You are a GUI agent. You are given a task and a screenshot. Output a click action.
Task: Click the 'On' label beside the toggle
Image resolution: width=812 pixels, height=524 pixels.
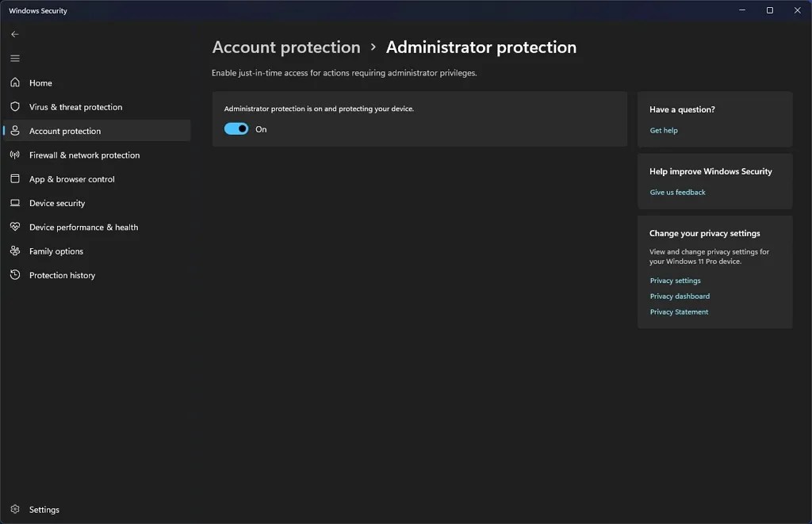tap(261, 129)
